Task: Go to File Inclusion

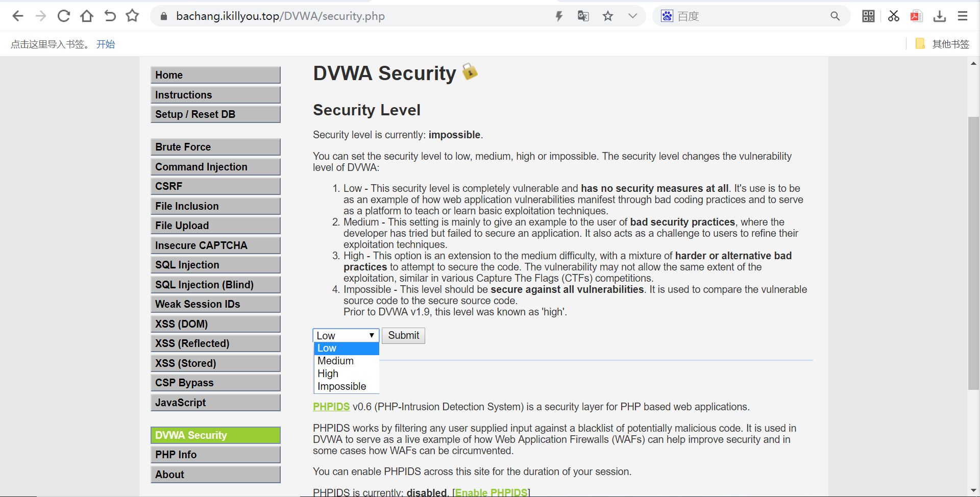Action: [x=215, y=206]
